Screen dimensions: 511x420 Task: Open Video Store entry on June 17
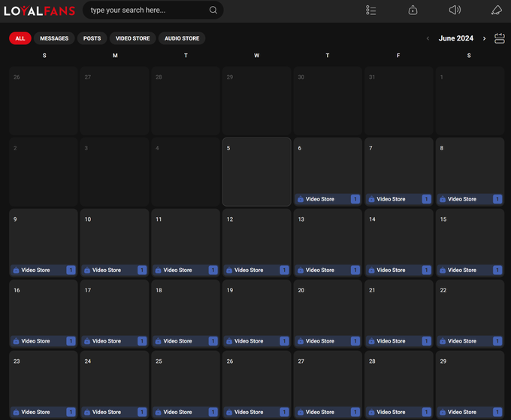pyautogui.click(x=114, y=341)
